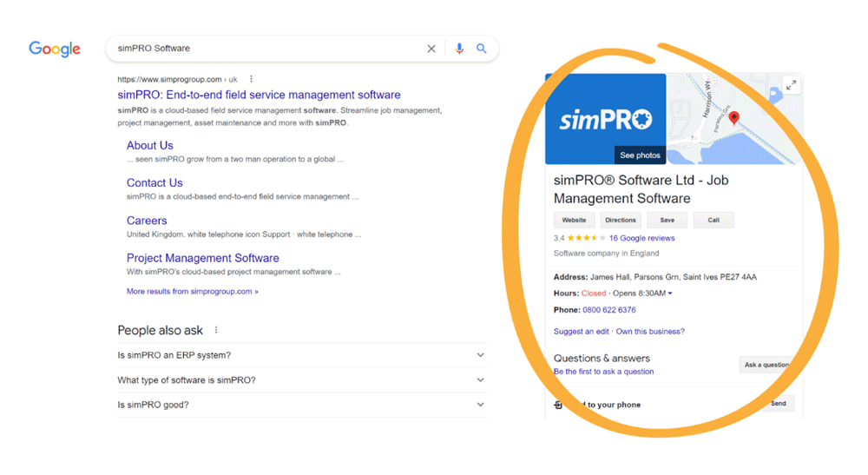Screen dimensions: 868x475
Task: Expand the map with the arrows icon
Action: (792, 85)
